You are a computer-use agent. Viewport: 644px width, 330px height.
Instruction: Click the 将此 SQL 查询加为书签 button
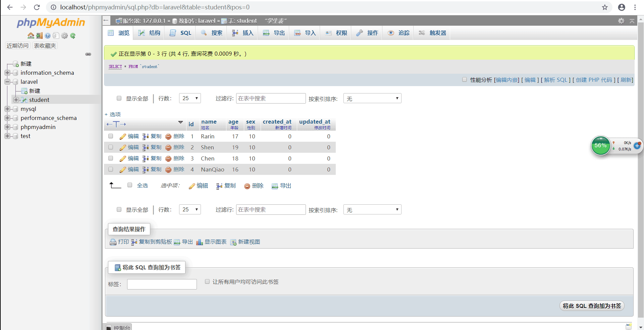click(592, 306)
